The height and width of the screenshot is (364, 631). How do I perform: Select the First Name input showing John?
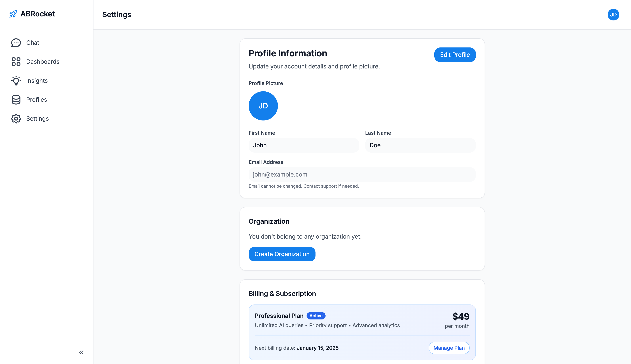click(x=303, y=145)
